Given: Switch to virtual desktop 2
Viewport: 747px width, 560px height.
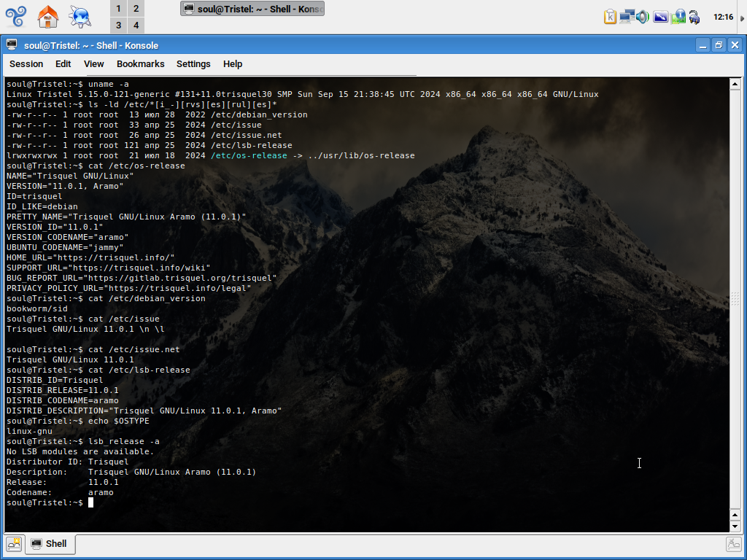Looking at the screenshot, I should pyautogui.click(x=136, y=9).
